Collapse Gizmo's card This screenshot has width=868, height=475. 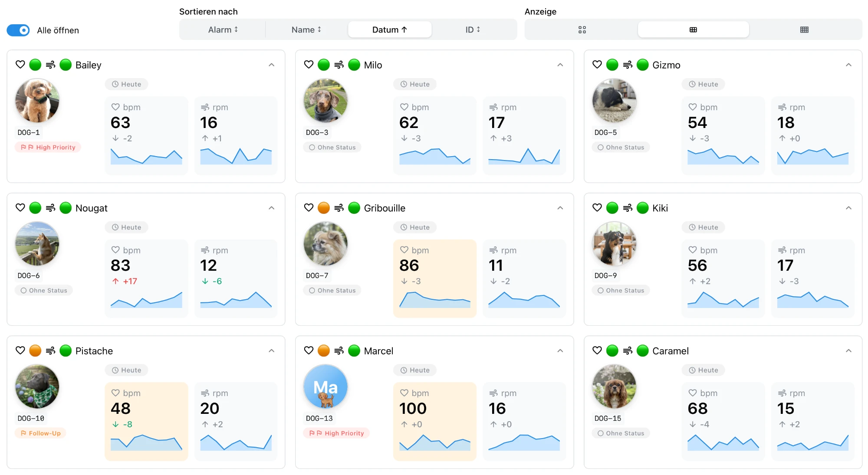[x=849, y=65]
